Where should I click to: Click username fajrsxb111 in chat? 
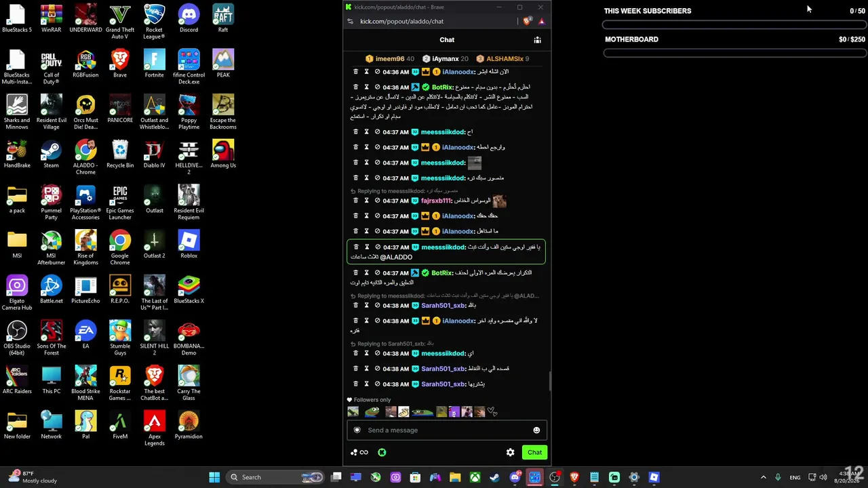[x=435, y=201]
